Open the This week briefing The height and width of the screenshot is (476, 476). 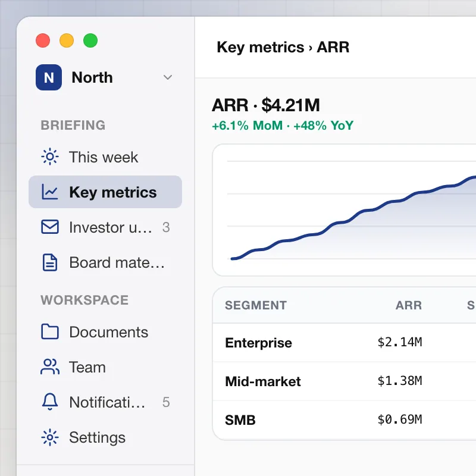pos(105,157)
